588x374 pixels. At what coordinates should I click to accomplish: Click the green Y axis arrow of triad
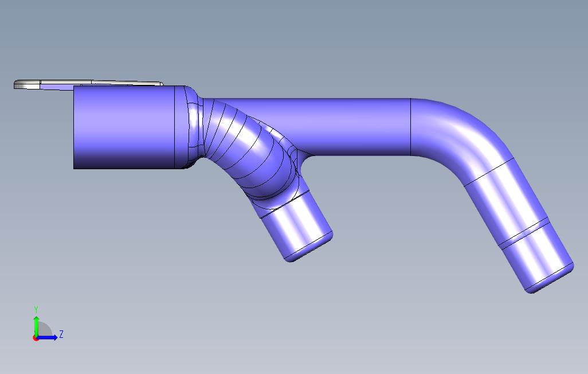pos(36,326)
